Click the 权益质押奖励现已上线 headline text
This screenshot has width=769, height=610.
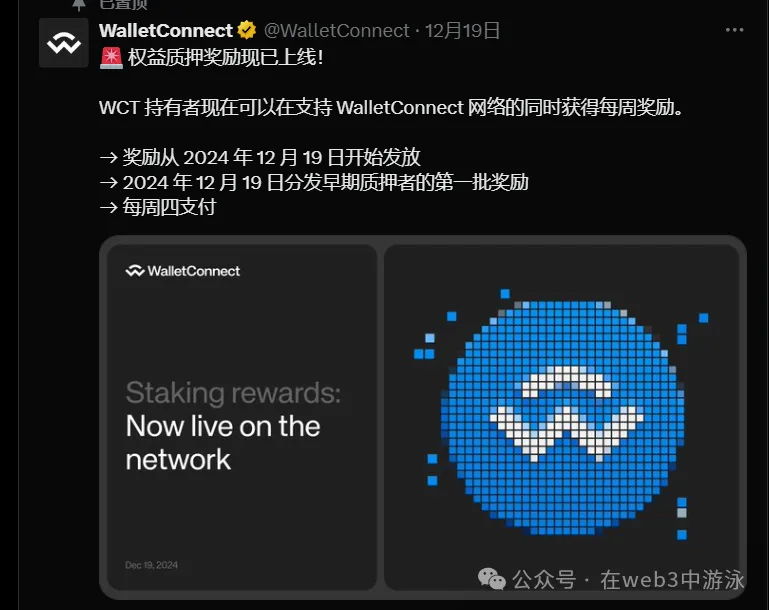(x=225, y=58)
